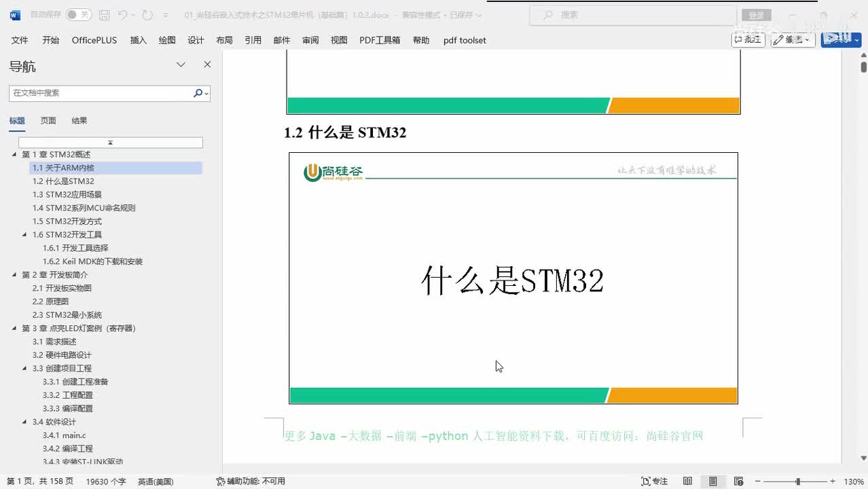Image resolution: width=868 pixels, height=489 pixels.
Task: Select the 结果 navigation tab
Action: 79,121
